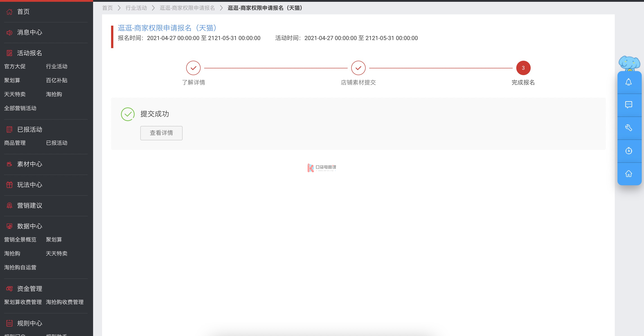
Task: Click the 活动报名 edit icon
Action: coord(9,53)
